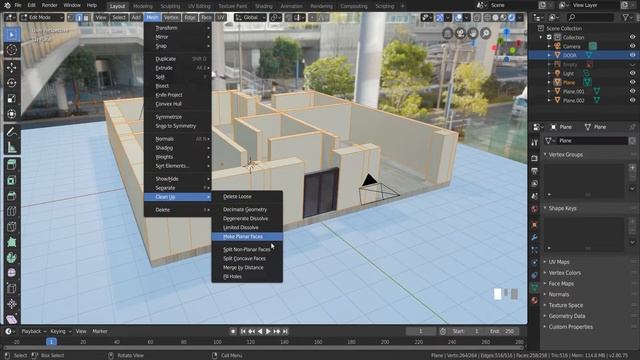The width and height of the screenshot is (640, 360).
Task: Open the UV menu in header
Action: coord(220,18)
